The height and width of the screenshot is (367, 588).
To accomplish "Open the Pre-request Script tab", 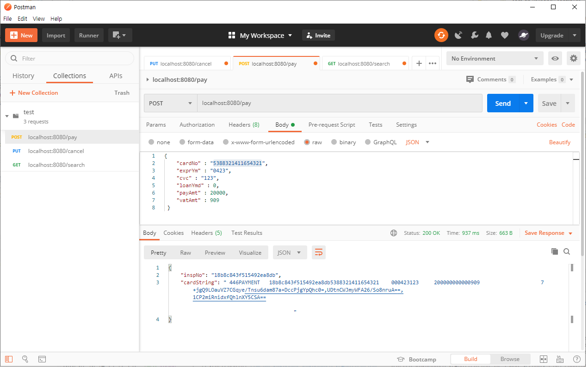I will [x=332, y=125].
